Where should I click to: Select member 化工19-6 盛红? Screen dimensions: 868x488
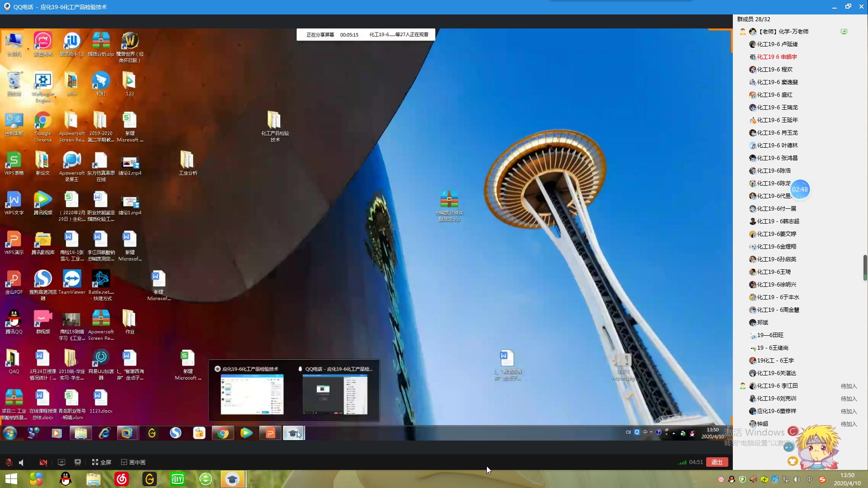coord(771,95)
